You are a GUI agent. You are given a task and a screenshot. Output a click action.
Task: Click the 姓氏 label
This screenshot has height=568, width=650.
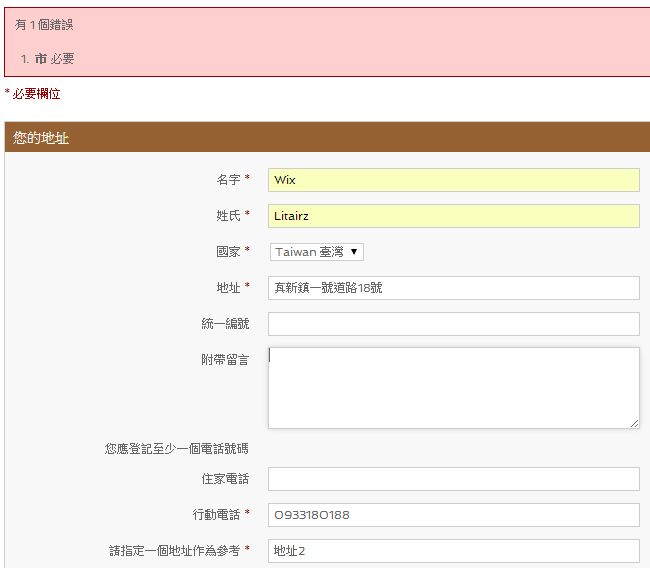228,216
